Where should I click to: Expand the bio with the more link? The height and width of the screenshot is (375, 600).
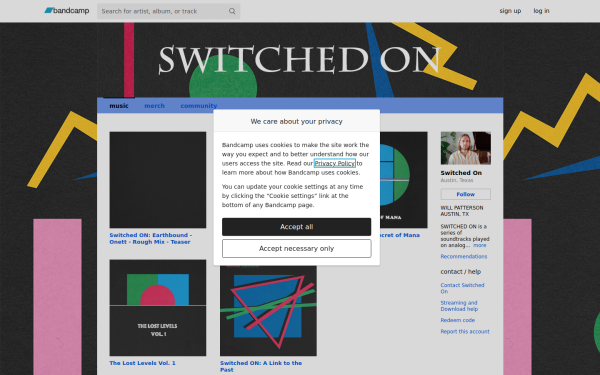pyautogui.click(x=479, y=245)
